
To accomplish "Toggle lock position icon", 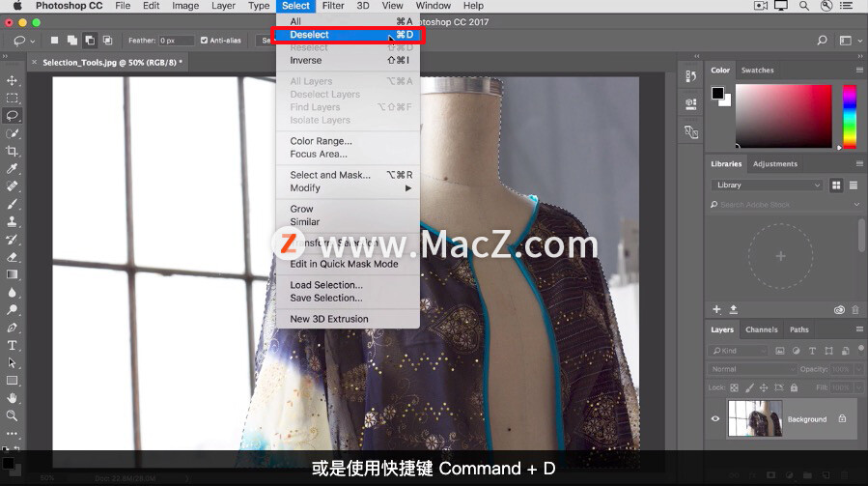I will pos(764,387).
